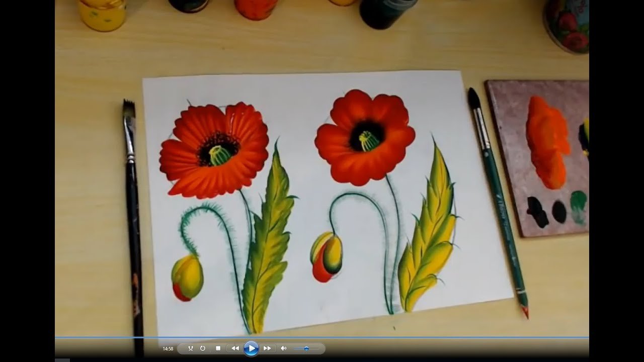Screen dimensions: 644x362
Task: Click the volume slider handle
Action: point(306,348)
